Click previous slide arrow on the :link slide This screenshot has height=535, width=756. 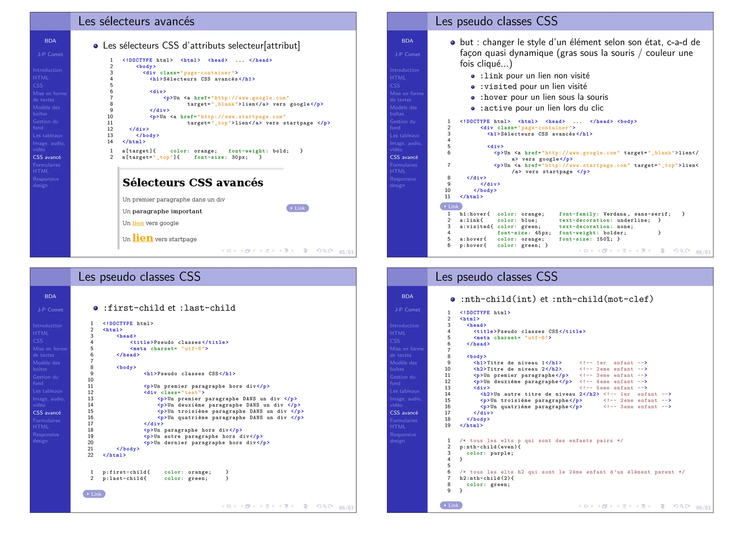click(x=580, y=251)
